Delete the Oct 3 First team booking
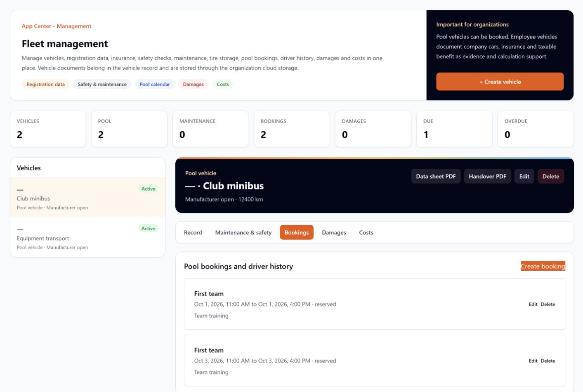The width and height of the screenshot is (583, 392). coord(548,361)
